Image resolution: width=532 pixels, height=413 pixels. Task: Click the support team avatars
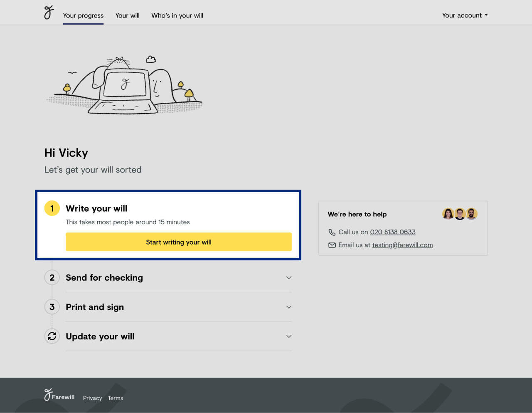(460, 214)
